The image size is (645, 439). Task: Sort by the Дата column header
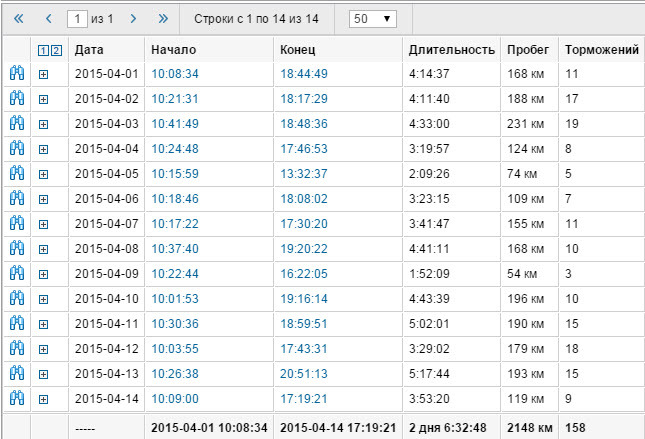[89, 49]
